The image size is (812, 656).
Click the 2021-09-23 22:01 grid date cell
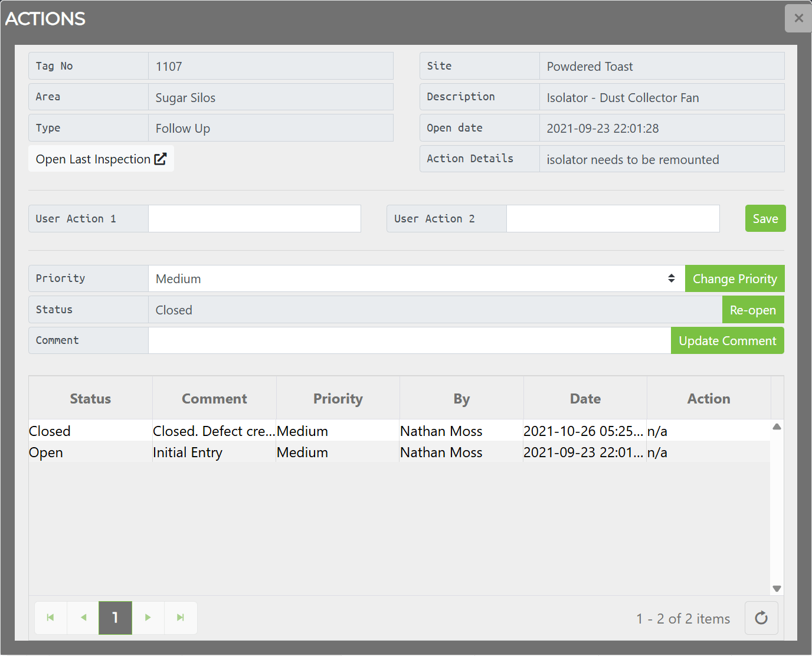coord(585,452)
